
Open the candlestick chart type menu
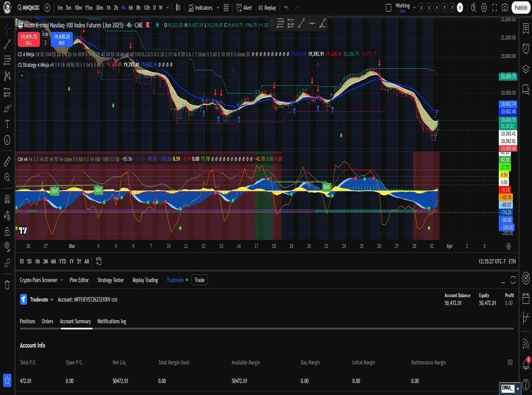coord(178,8)
